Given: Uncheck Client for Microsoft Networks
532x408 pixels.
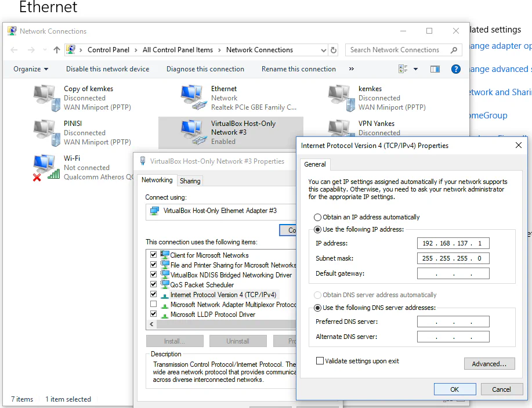Looking at the screenshot, I should [153, 255].
